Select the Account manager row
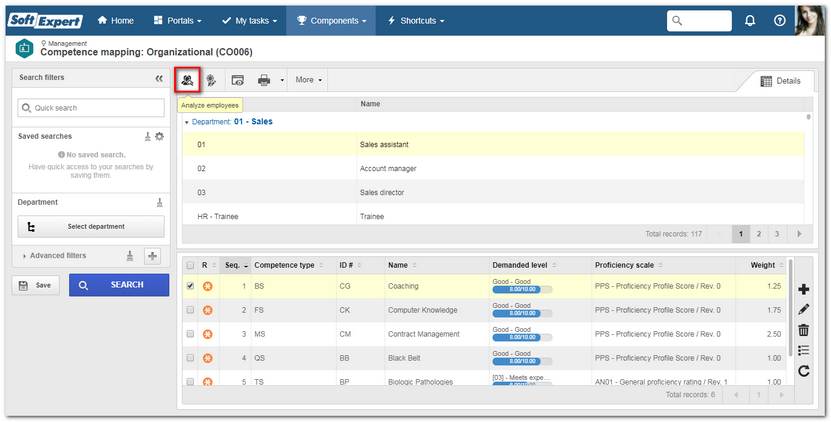 [493, 169]
